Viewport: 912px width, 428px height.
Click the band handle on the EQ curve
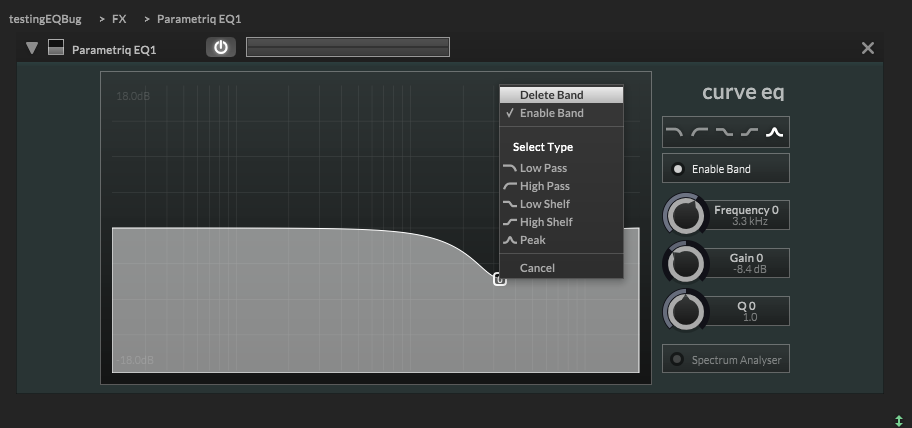point(500,279)
